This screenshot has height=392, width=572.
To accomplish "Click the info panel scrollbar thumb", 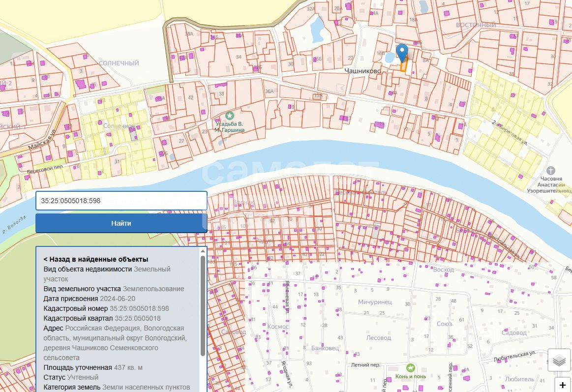I will (x=203, y=305).
